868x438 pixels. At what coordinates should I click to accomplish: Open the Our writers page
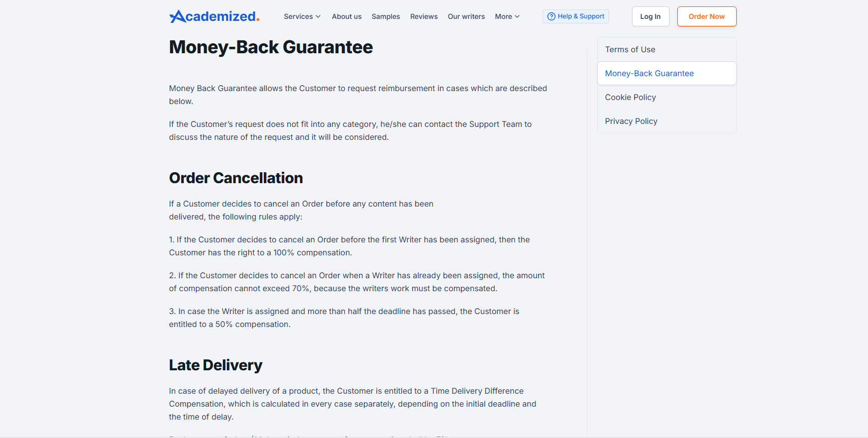pyautogui.click(x=466, y=16)
